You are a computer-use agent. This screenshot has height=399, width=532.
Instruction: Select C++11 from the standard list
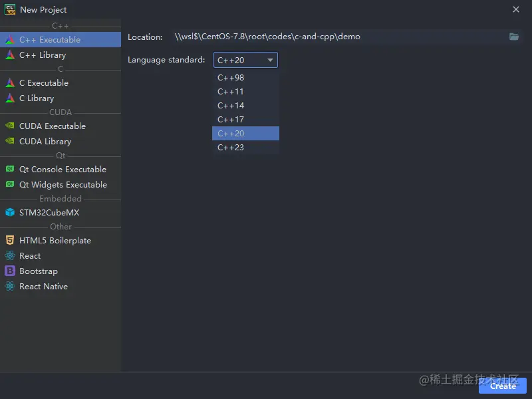click(245, 92)
